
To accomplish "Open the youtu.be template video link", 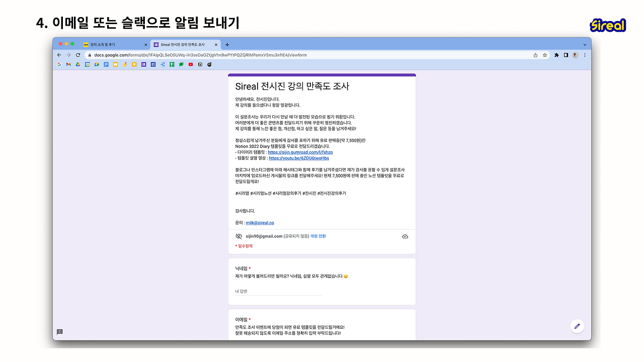I will click(299, 158).
